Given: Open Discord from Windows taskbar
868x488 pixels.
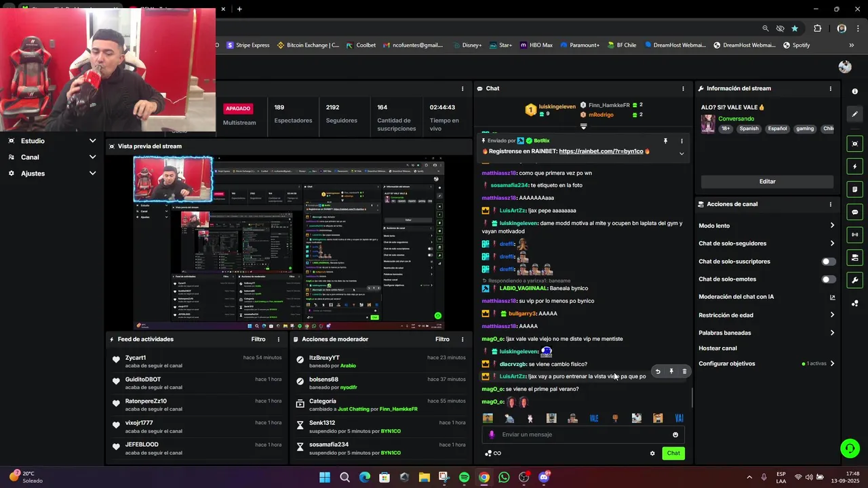Looking at the screenshot, I should click(544, 477).
